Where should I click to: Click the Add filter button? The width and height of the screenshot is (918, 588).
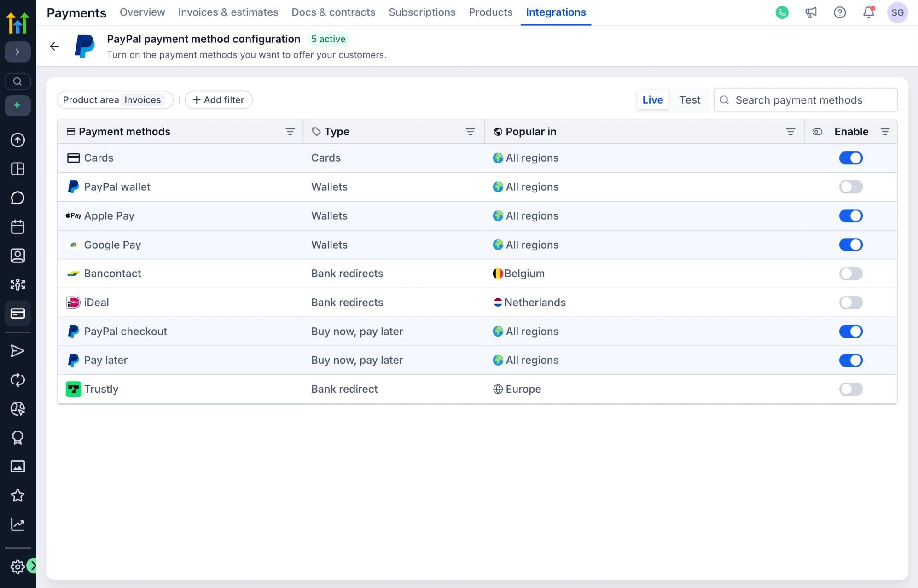[x=219, y=100]
